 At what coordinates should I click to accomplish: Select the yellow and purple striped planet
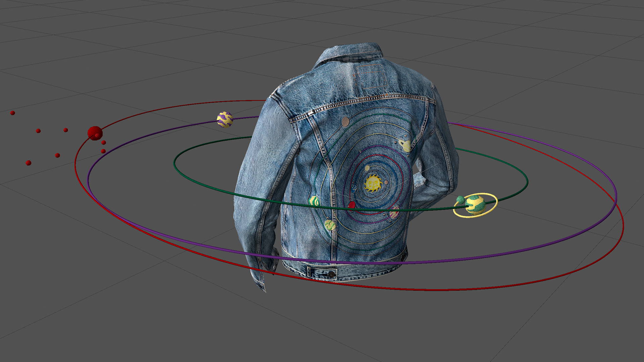tap(225, 119)
